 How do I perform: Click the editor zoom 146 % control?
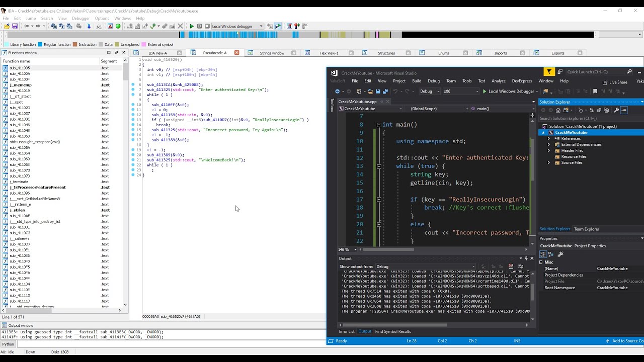pyautogui.click(x=347, y=249)
